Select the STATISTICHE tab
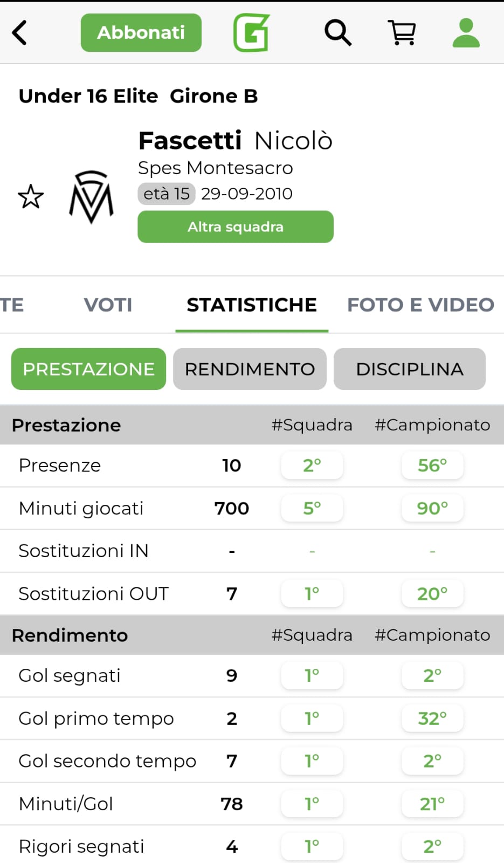The height and width of the screenshot is (863, 504). 252,305
